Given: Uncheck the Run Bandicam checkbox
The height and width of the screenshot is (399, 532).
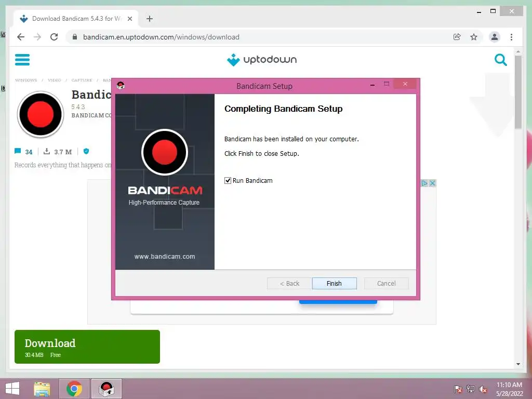Looking at the screenshot, I should coord(228,180).
